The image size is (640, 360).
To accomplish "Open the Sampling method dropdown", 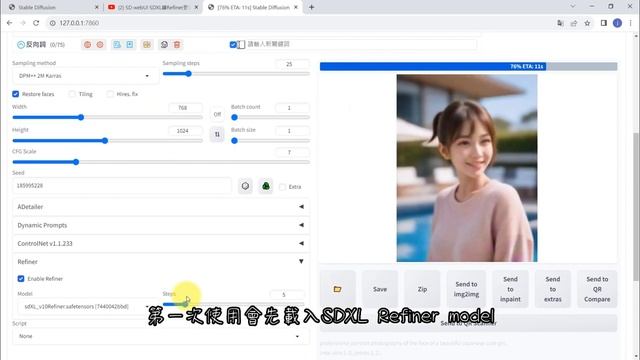I will point(84,76).
